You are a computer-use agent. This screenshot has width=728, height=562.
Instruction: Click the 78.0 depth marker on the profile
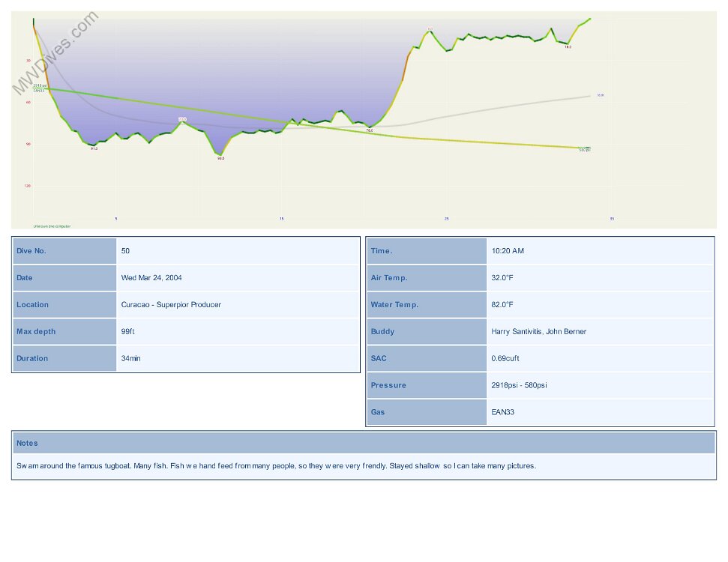369,130
